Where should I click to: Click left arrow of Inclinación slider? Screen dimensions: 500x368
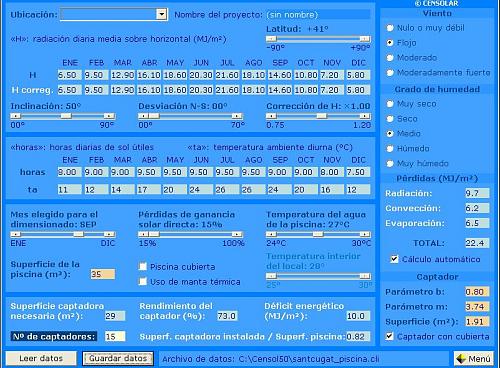(x=15, y=116)
